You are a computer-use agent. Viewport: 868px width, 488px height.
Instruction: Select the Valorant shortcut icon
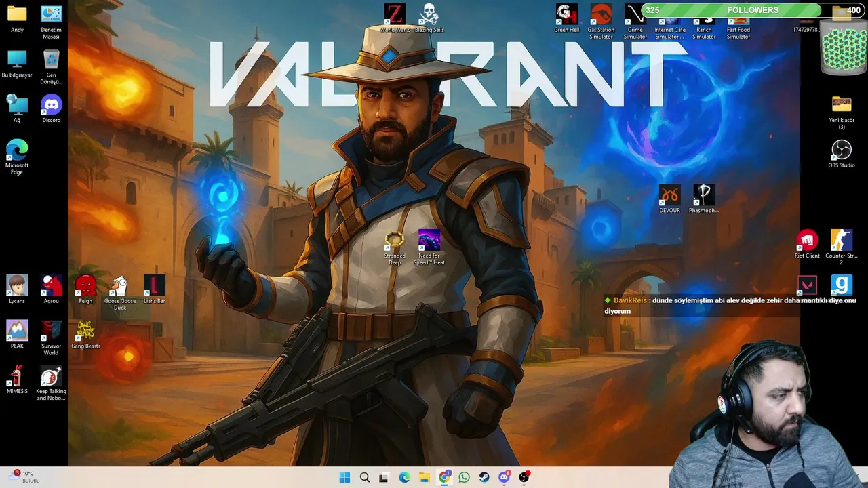pos(807,285)
